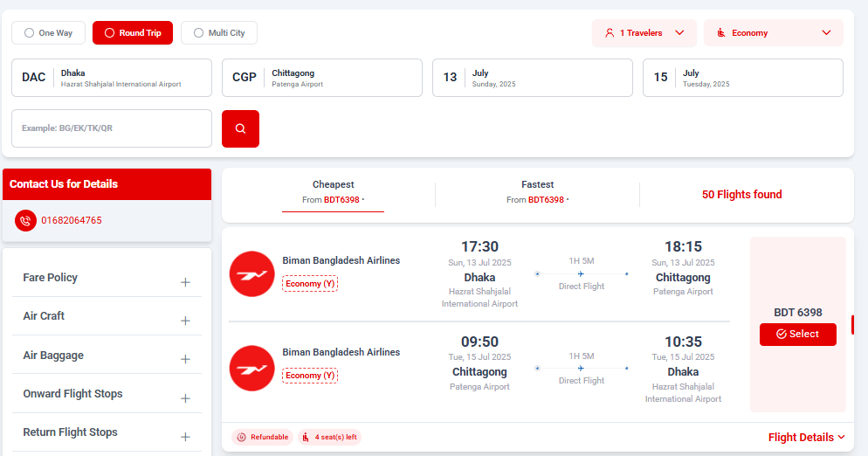This screenshot has height=456, width=868.
Task: Open the 1 Travelers dropdown
Action: click(x=645, y=33)
